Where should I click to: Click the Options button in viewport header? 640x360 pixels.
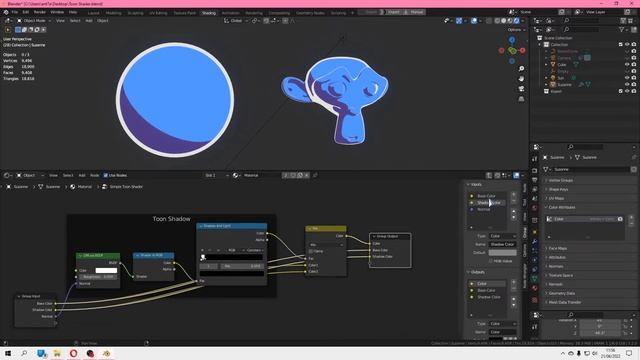pyautogui.click(x=516, y=29)
